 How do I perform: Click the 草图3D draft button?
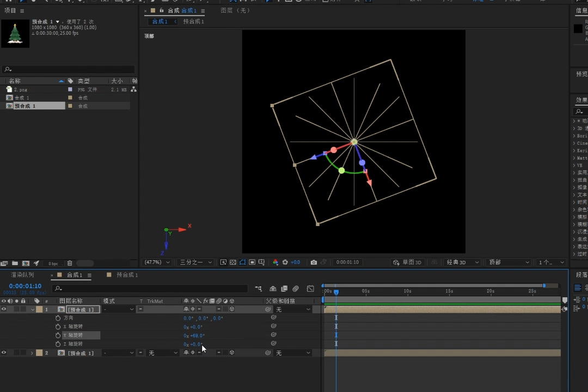[408, 262]
